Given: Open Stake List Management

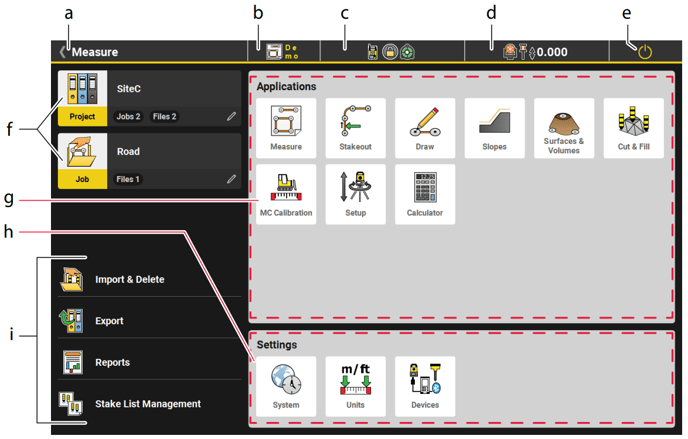Looking at the screenshot, I should (147, 404).
